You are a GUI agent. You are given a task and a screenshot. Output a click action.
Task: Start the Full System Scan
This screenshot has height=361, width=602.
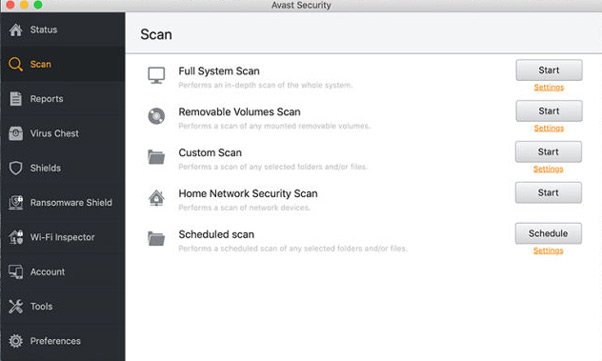(549, 70)
